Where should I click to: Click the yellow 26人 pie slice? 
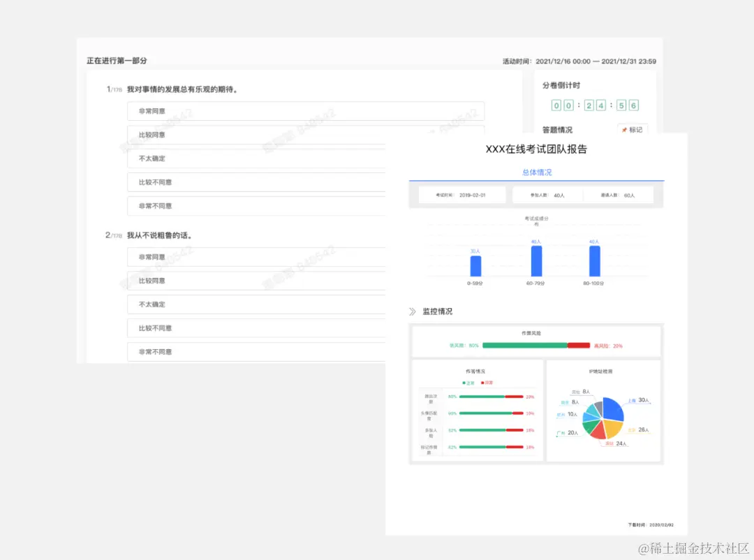(613, 427)
